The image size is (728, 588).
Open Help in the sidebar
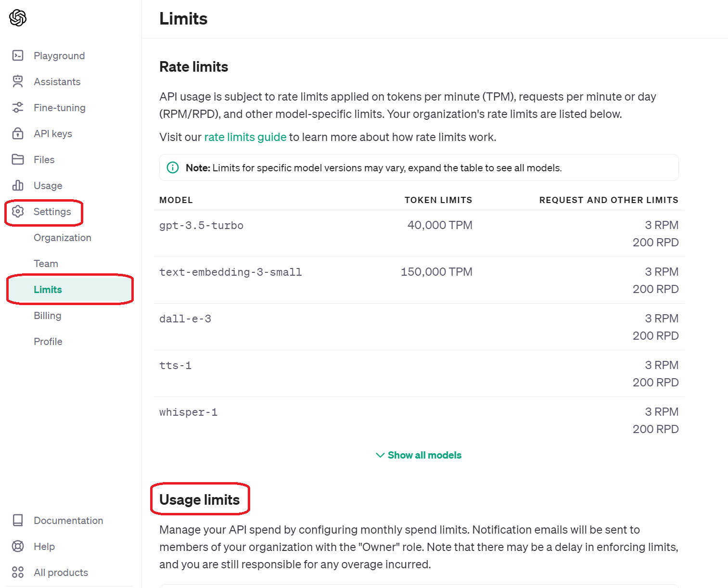click(x=44, y=547)
